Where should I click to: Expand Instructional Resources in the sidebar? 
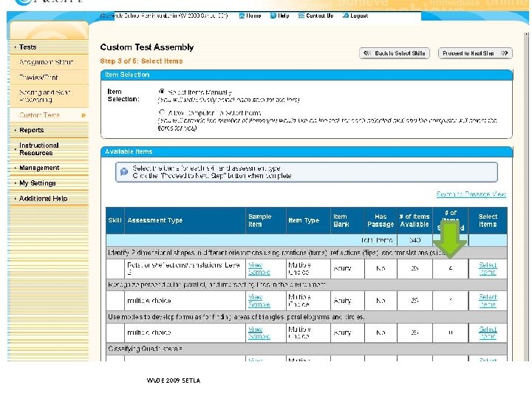(x=39, y=149)
